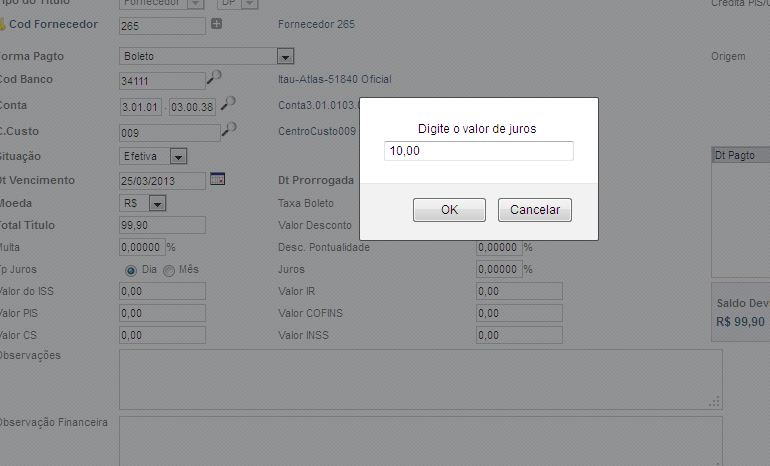Click OK in the juros dialog
770x466 pixels.
pyautogui.click(x=449, y=210)
